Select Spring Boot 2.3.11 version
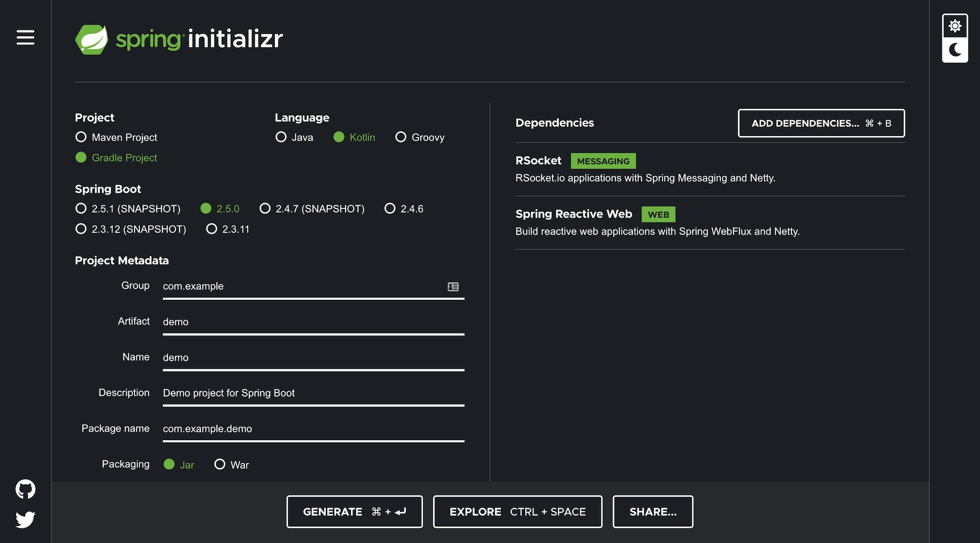Image resolution: width=980 pixels, height=543 pixels. pyautogui.click(x=228, y=229)
